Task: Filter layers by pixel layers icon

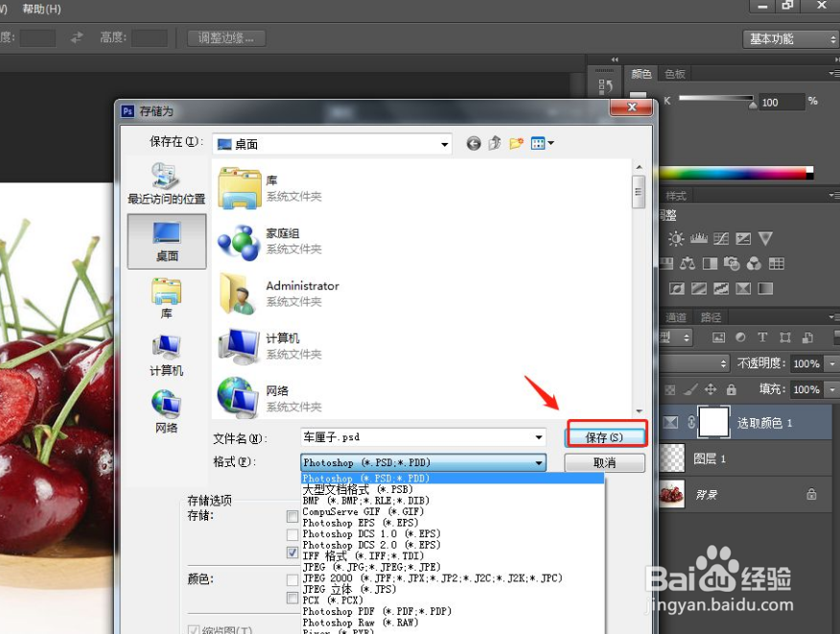Action: 718,337
